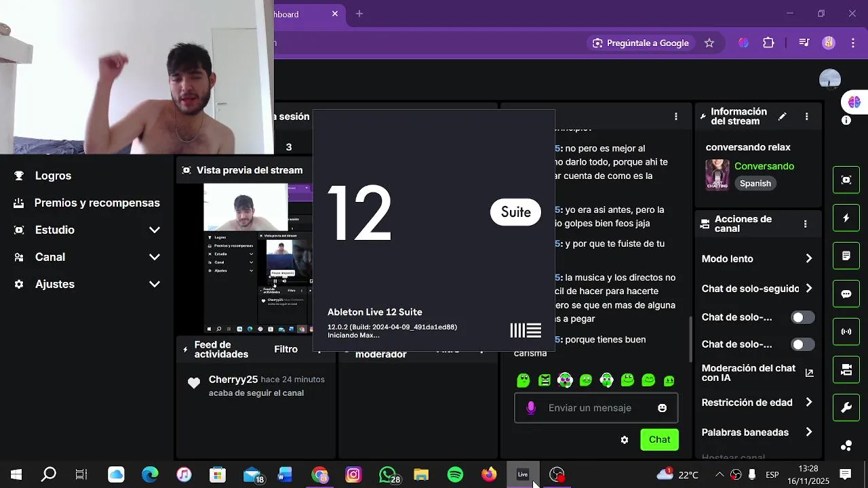
Task: Open the Windows Start menu
Action: (x=16, y=474)
